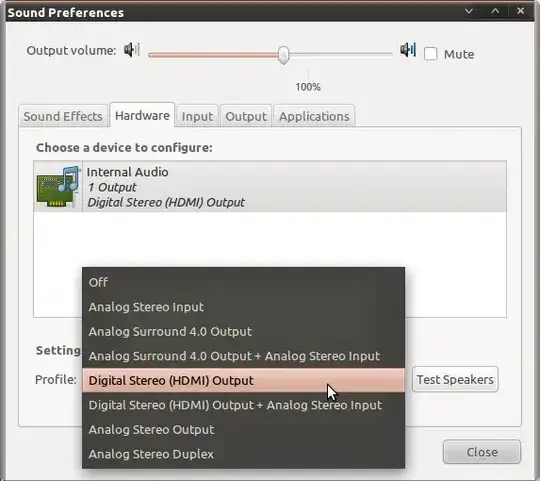Switch to the Sound Effects tab
540x481 pixels.
click(63, 116)
